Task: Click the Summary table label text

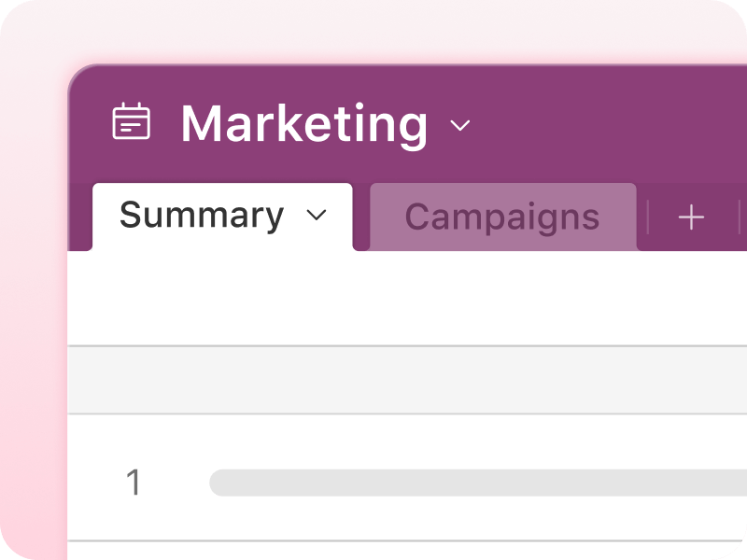Action: tap(202, 216)
